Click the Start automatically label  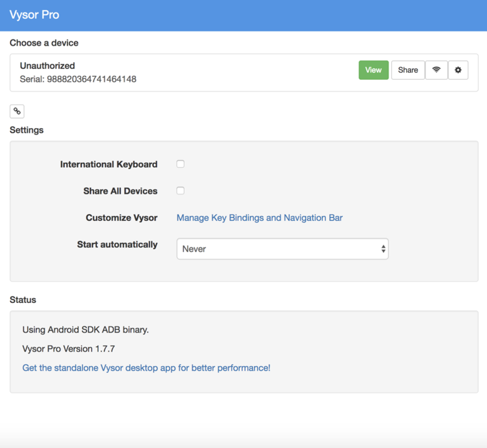(117, 244)
